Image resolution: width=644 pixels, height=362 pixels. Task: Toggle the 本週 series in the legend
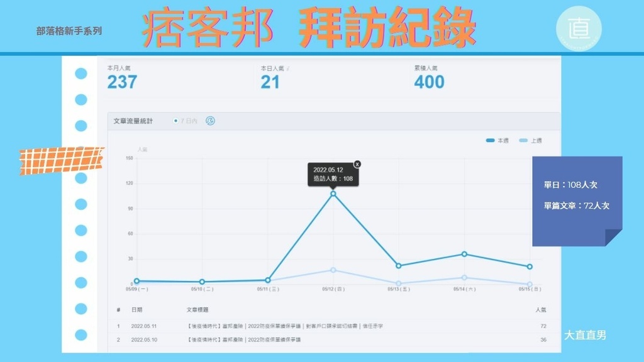coord(497,140)
